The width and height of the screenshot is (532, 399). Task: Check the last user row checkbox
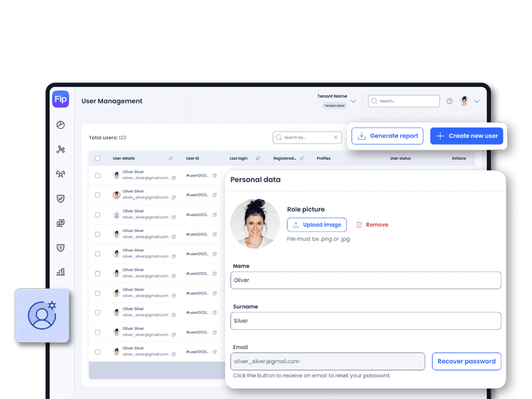point(98,352)
